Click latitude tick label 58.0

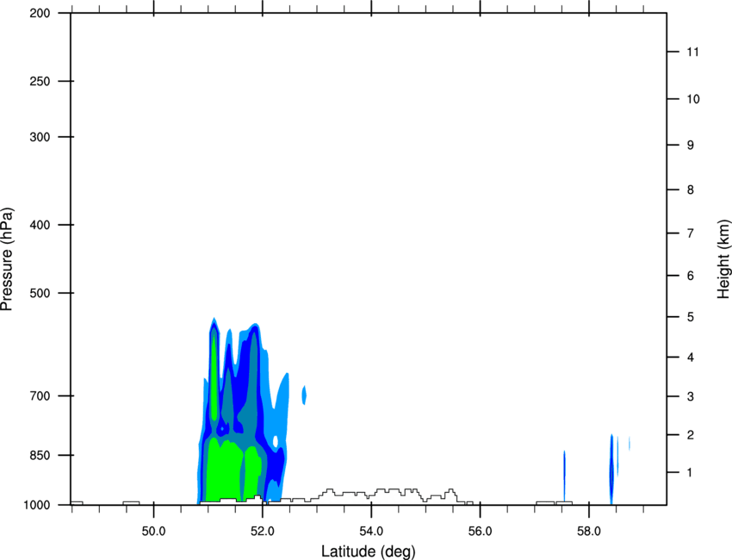[x=589, y=532]
